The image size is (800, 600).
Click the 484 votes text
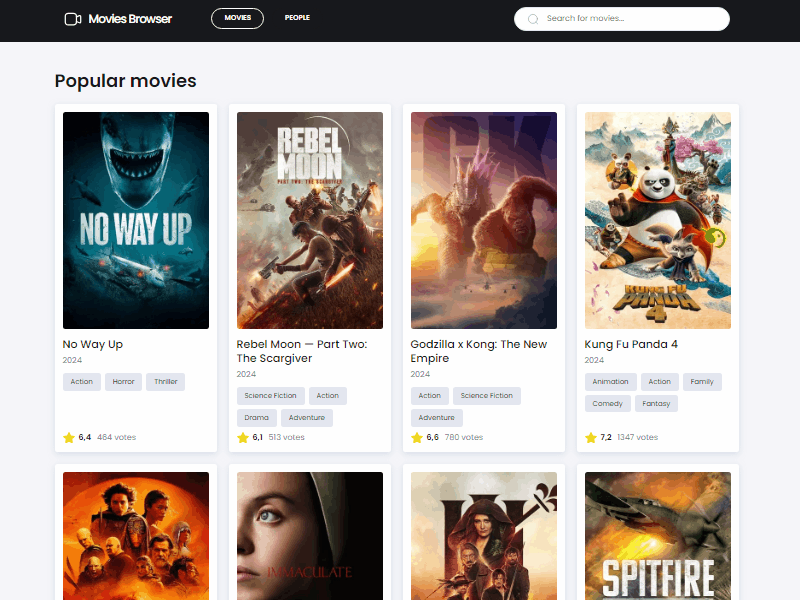coord(116,437)
